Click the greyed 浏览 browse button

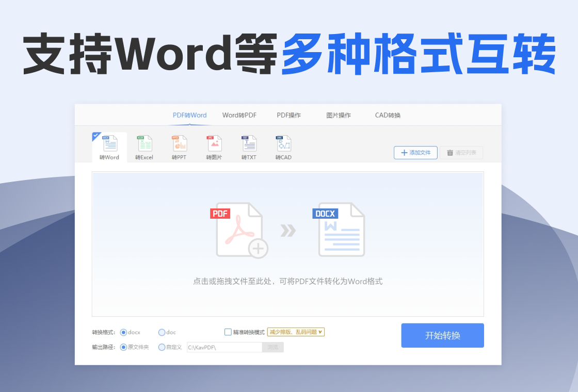coord(273,347)
